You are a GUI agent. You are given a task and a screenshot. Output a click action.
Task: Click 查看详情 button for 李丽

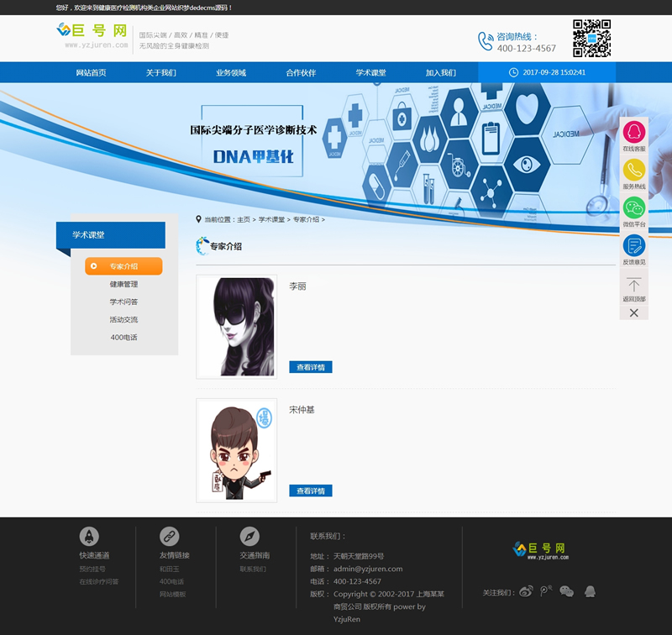[x=310, y=367]
